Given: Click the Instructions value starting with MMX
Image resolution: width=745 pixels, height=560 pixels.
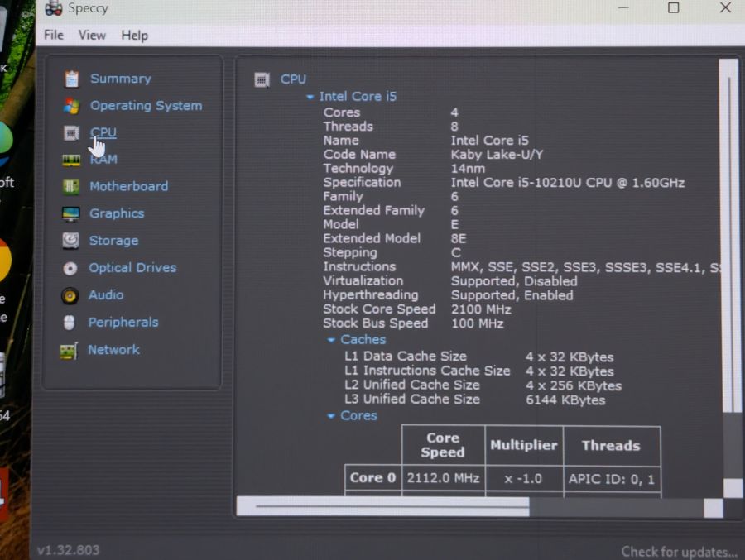Looking at the screenshot, I should (585, 268).
